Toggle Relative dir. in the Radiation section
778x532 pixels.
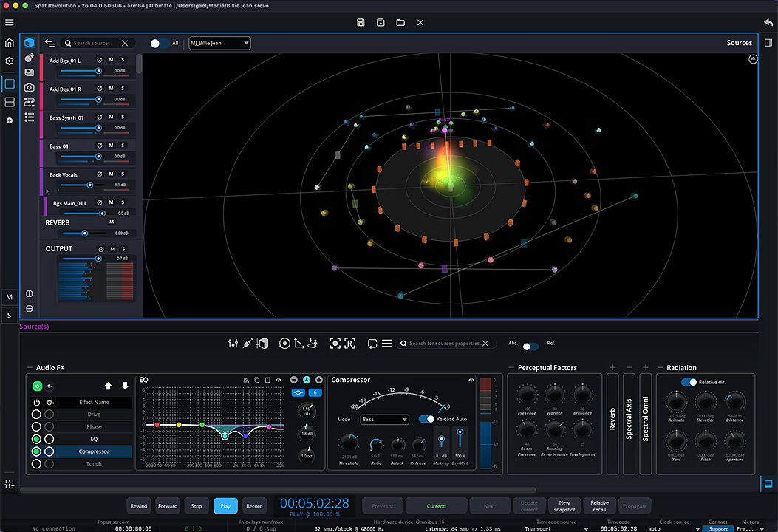(689, 382)
